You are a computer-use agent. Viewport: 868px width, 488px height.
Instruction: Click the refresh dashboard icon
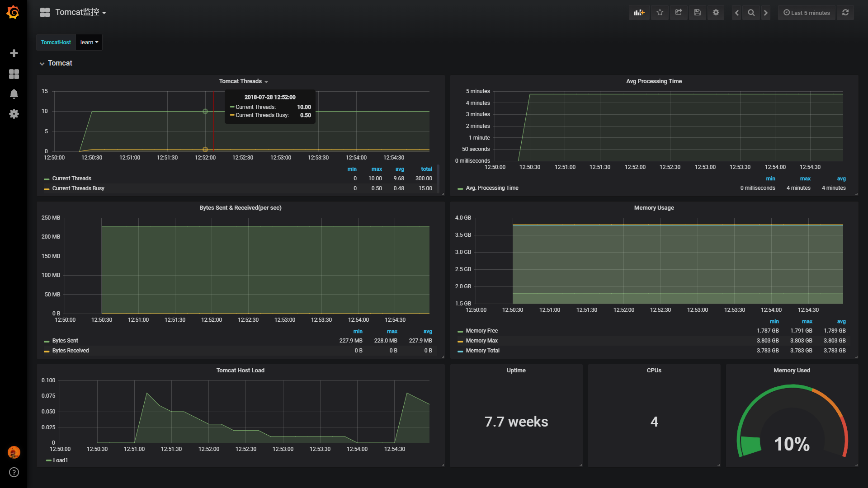847,12
